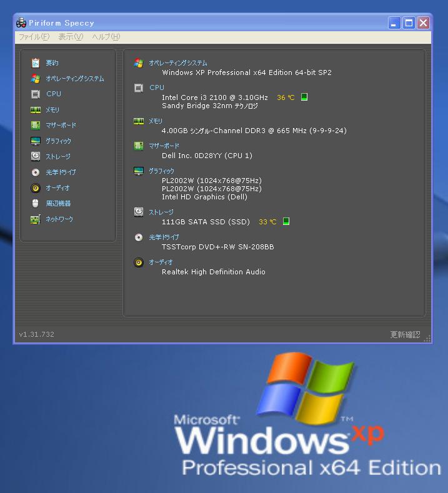Click the グラフィック monitor icon in the sidebar

[36, 141]
